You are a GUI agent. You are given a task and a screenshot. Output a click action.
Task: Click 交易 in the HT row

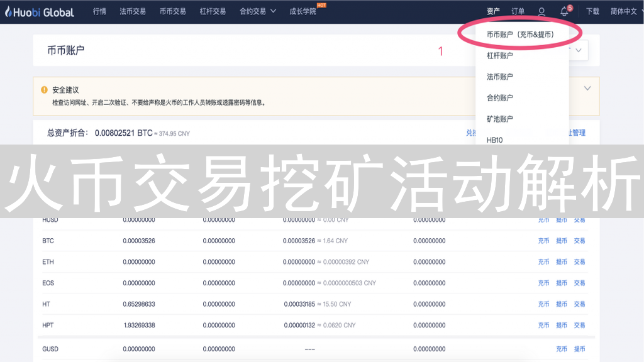point(579,304)
